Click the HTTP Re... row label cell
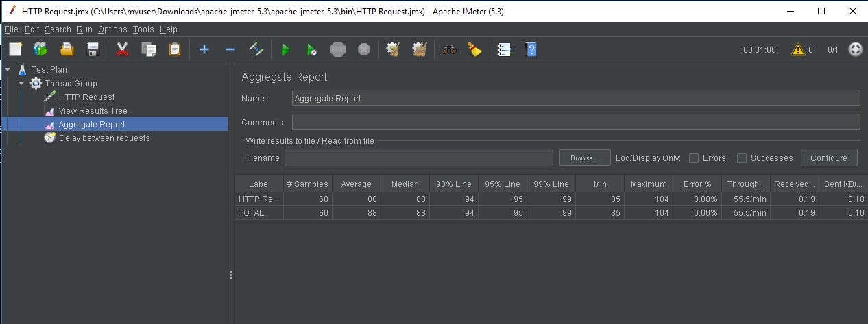 tap(259, 199)
